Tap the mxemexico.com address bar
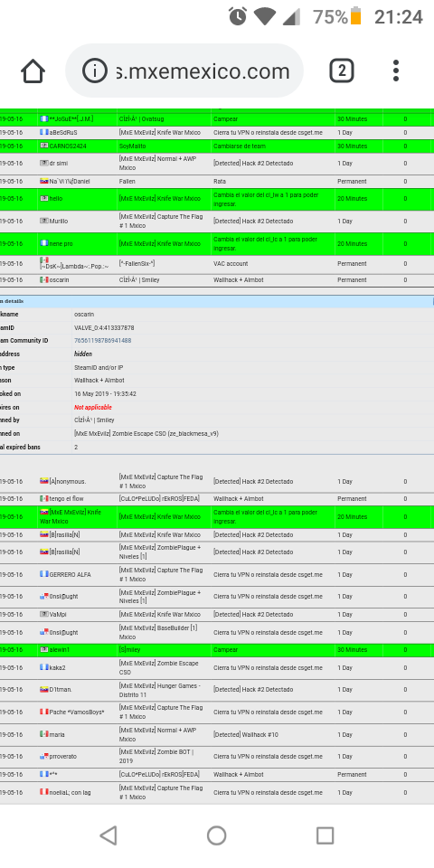434x868 pixels. (x=184, y=71)
